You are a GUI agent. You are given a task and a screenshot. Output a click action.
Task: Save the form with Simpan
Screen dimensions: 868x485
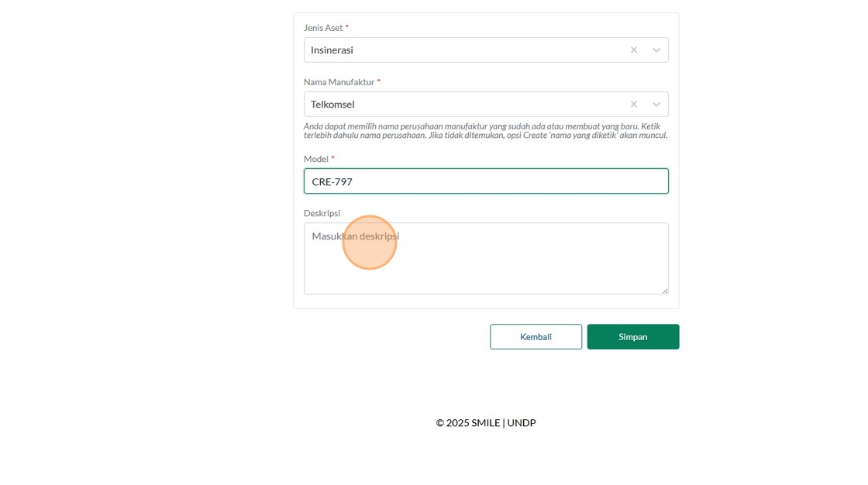click(x=632, y=337)
